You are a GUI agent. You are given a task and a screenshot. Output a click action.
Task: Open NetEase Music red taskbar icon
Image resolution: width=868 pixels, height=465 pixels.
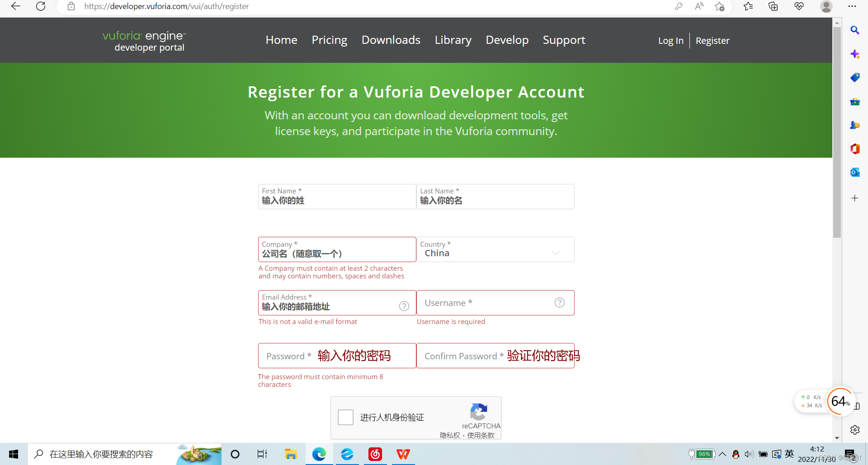(x=375, y=454)
